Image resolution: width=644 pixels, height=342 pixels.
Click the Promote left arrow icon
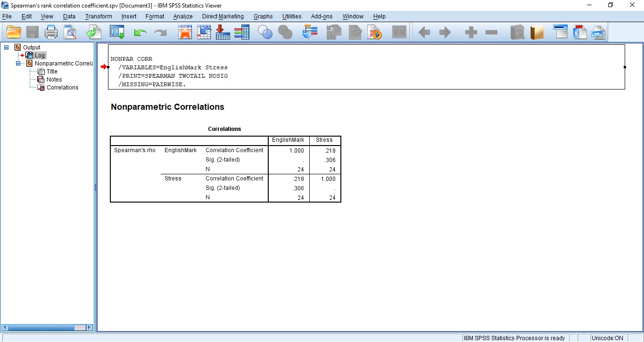pos(424,33)
